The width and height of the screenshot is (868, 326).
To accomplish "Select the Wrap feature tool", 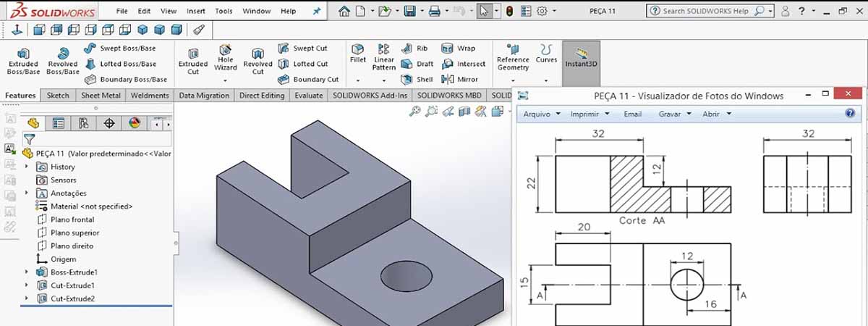I will (458, 48).
